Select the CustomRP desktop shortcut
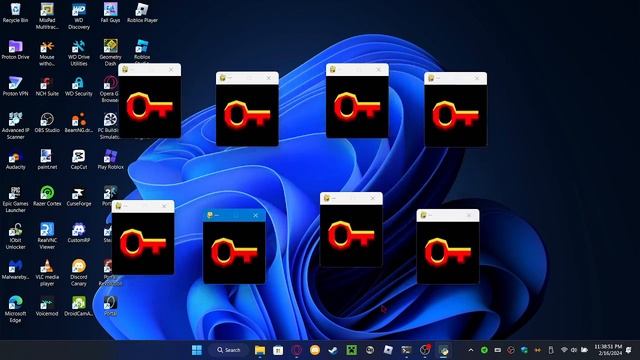The width and height of the screenshot is (640, 360). [x=79, y=233]
